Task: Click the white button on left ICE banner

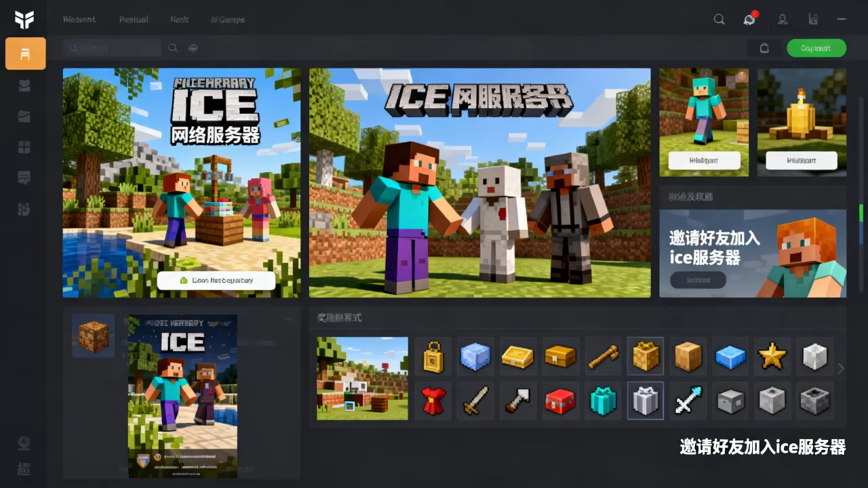Action: (x=216, y=280)
